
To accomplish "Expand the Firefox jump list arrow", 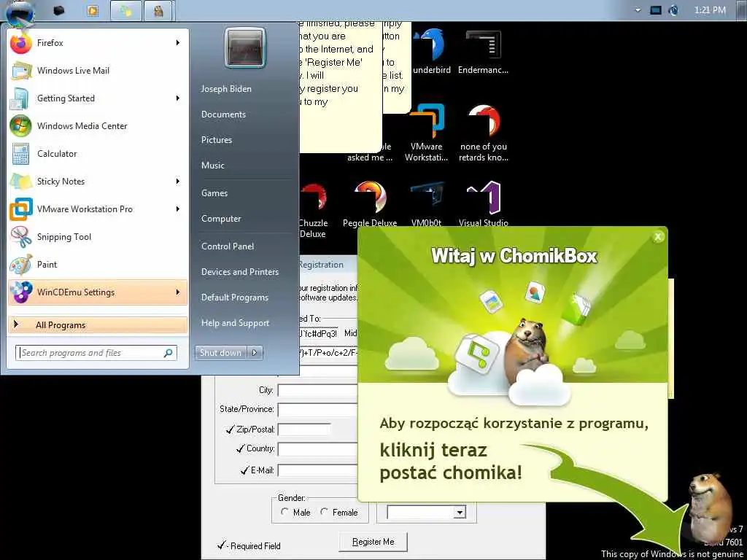I will click(x=178, y=43).
